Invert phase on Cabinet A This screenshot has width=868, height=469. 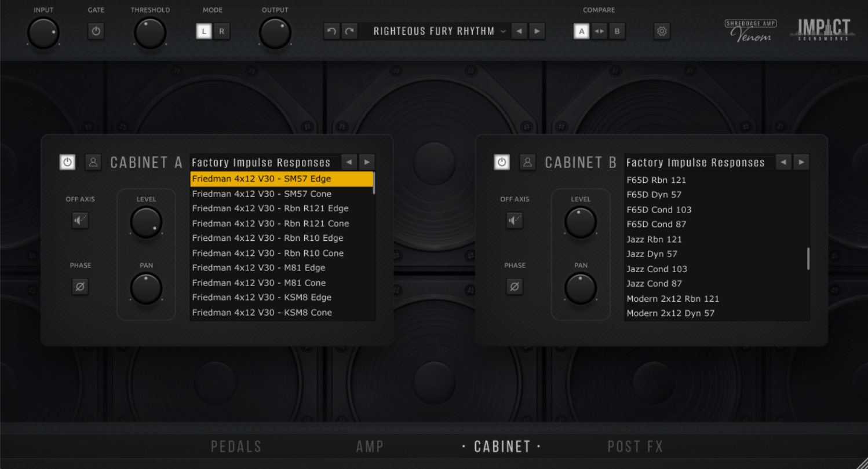80,287
